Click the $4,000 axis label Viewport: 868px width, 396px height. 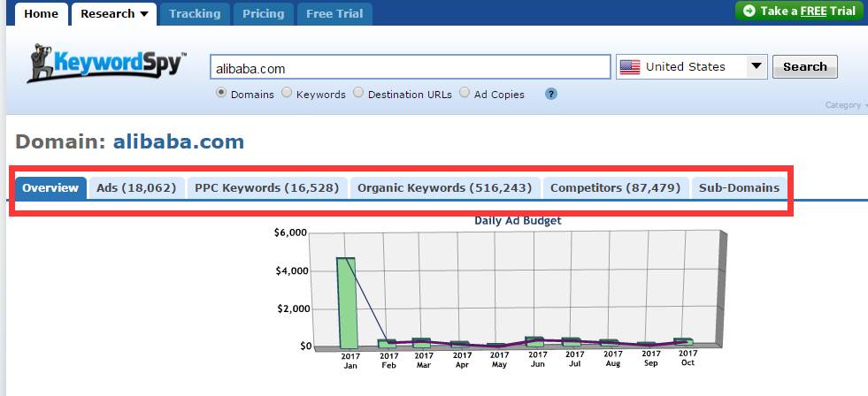pos(290,271)
